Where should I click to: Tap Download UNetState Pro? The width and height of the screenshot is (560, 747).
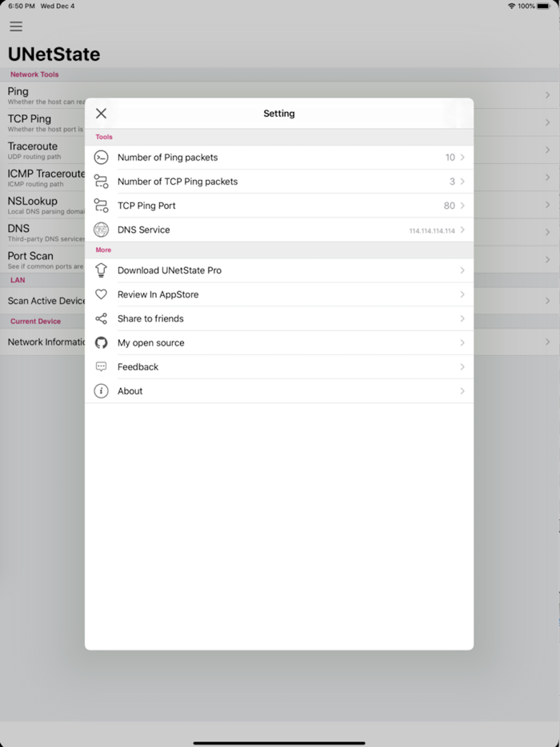point(279,270)
